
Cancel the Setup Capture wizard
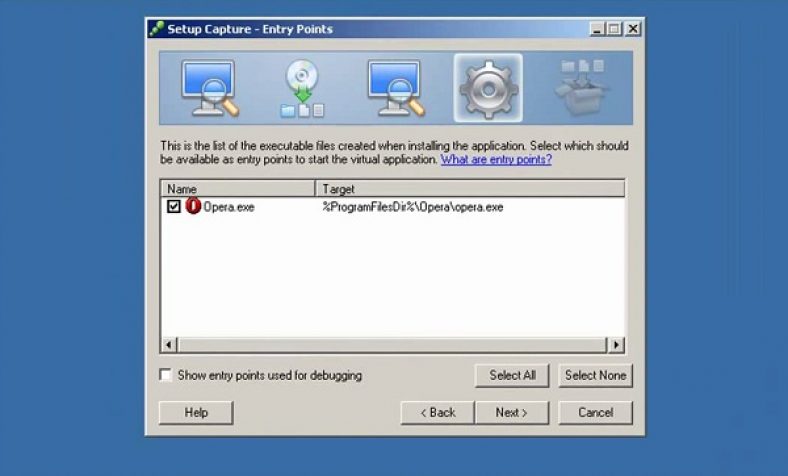tap(595, 413)
